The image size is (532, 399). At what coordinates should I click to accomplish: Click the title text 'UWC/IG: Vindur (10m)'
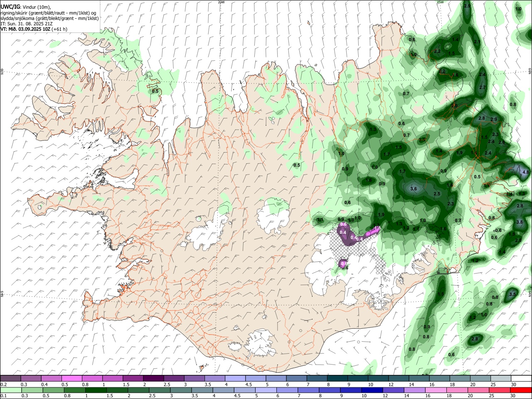25,7
